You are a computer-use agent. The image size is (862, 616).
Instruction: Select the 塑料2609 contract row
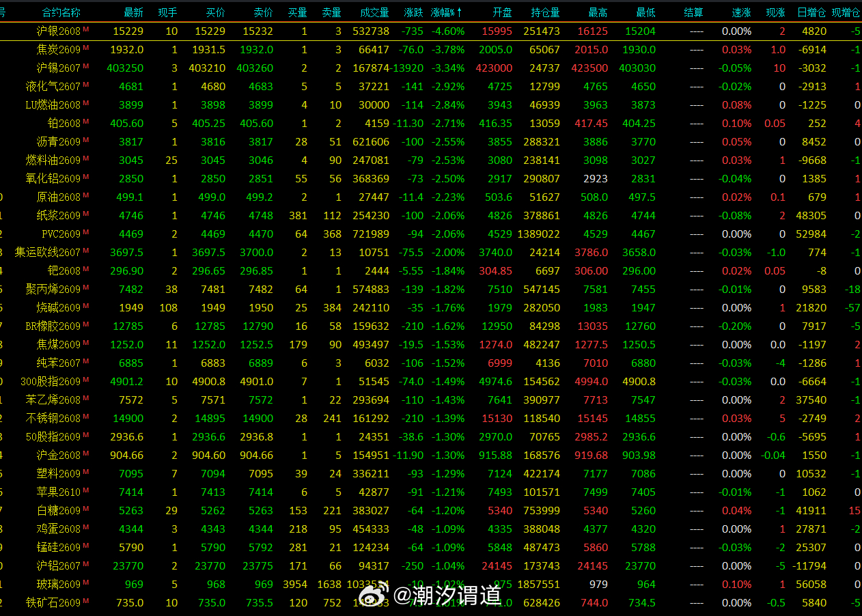pyautogui.click(x=431, y=473)
